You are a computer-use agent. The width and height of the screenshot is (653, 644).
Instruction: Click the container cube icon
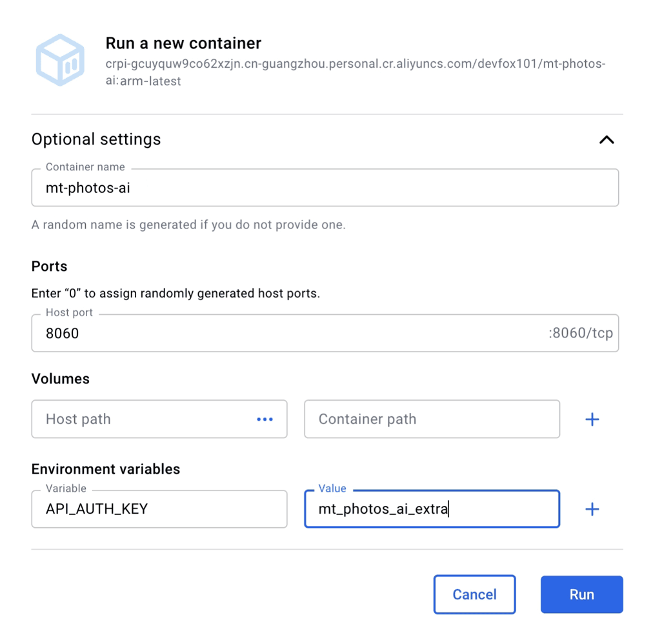(60, 60)
